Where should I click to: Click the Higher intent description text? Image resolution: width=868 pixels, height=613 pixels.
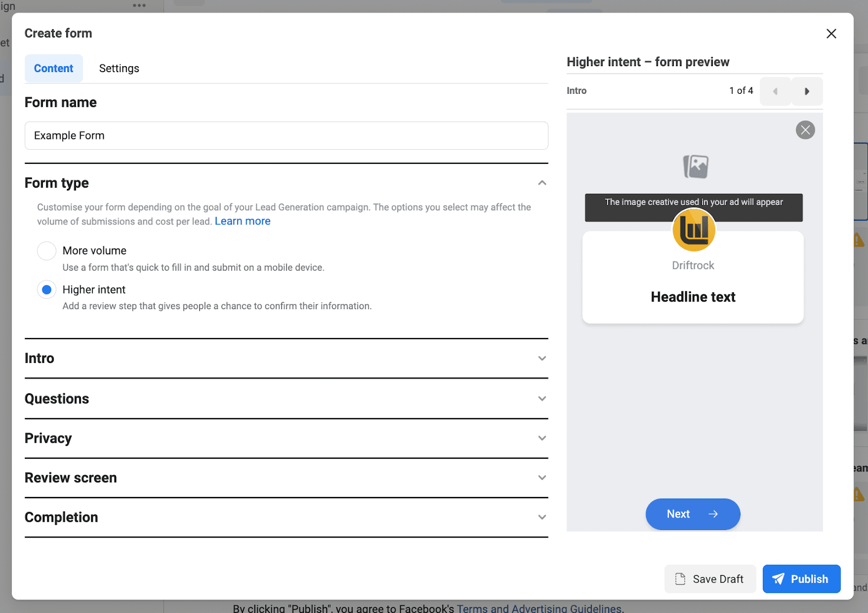[x=217, y=306]
